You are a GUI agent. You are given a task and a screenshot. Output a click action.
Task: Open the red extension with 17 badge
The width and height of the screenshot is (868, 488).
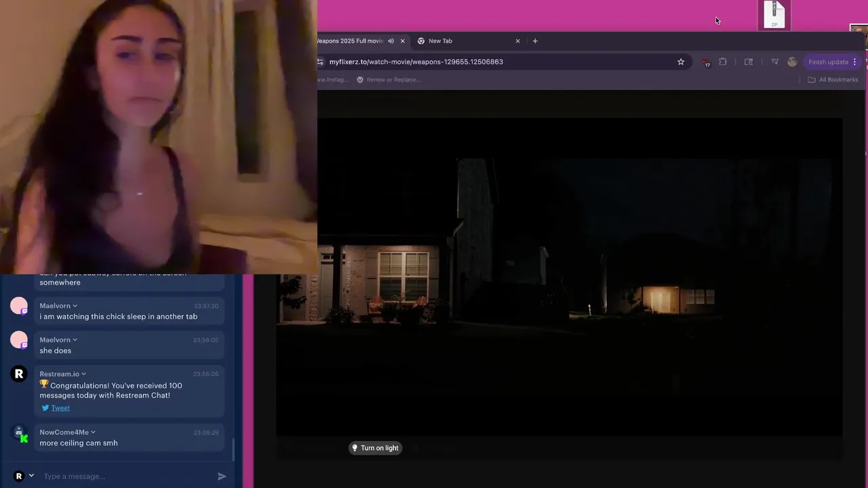click(706, 62)
